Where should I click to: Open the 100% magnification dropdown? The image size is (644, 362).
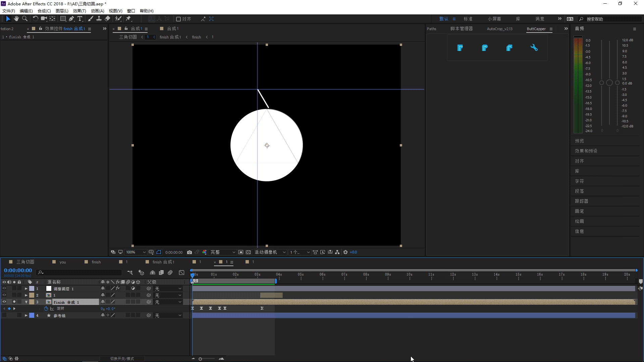(x=136, y=252)
